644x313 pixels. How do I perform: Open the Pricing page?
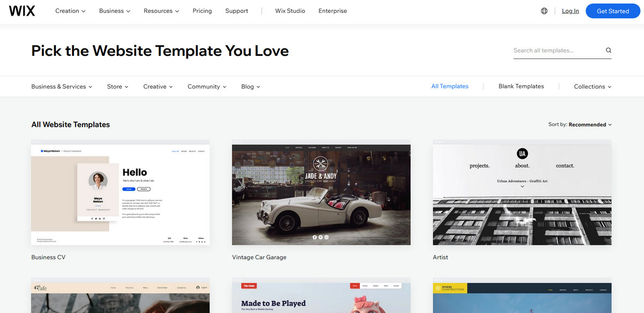(x=202, y=11)
